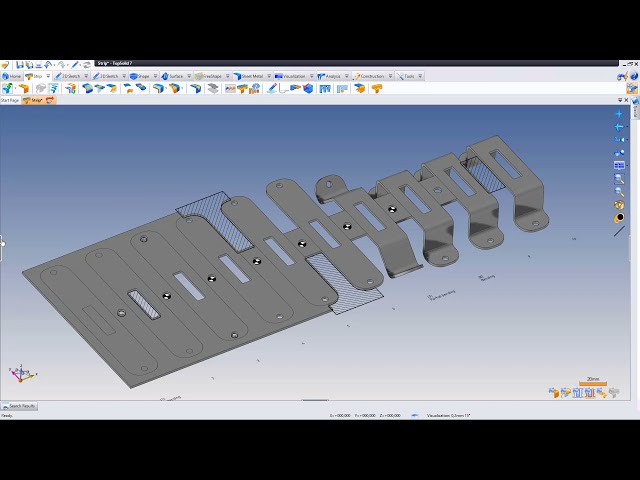The height and width of the screenshot is (480, 640).
Task: Open the Tools tab dropdown arrow
Action: click(x=420, y=76)
